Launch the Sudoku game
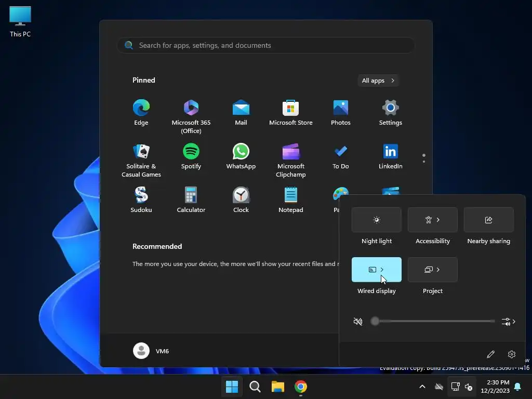Viewport: 532px width, 399px height. click(141, 200)
